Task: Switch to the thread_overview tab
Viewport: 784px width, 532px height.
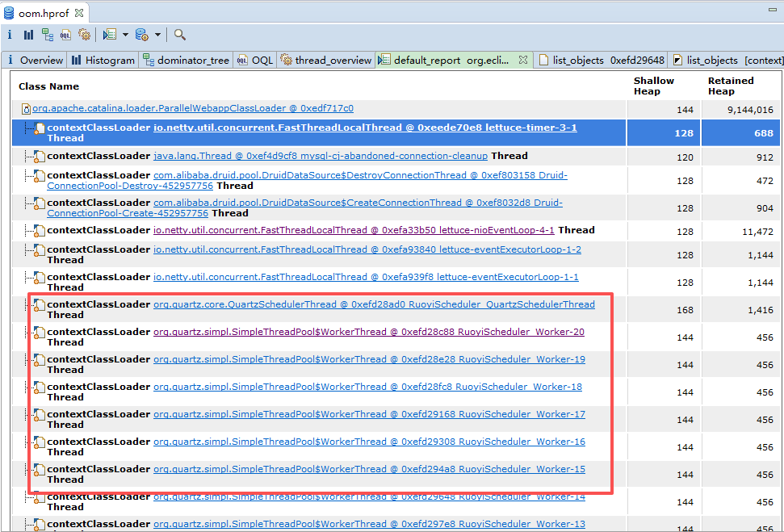Action: pos(326,60)
